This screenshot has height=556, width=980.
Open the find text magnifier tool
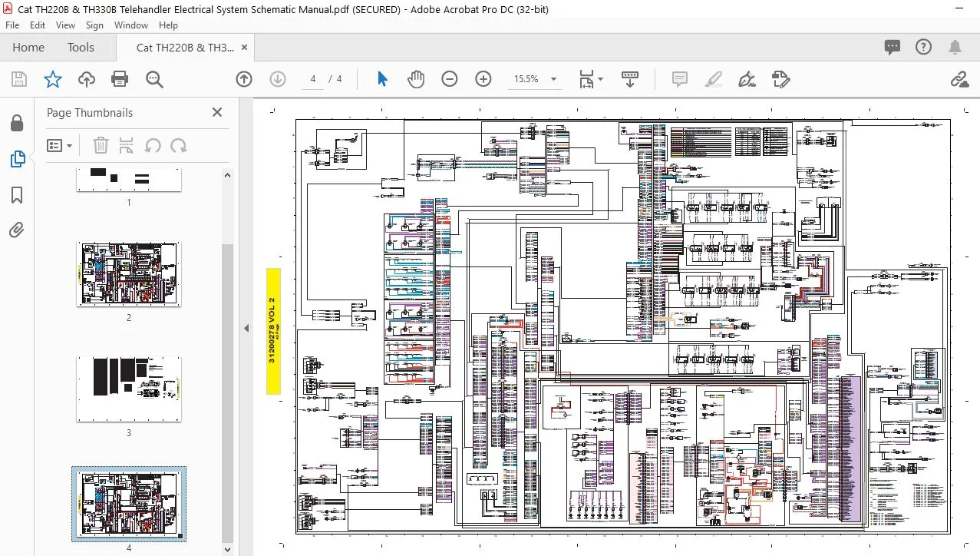(154, 79)
